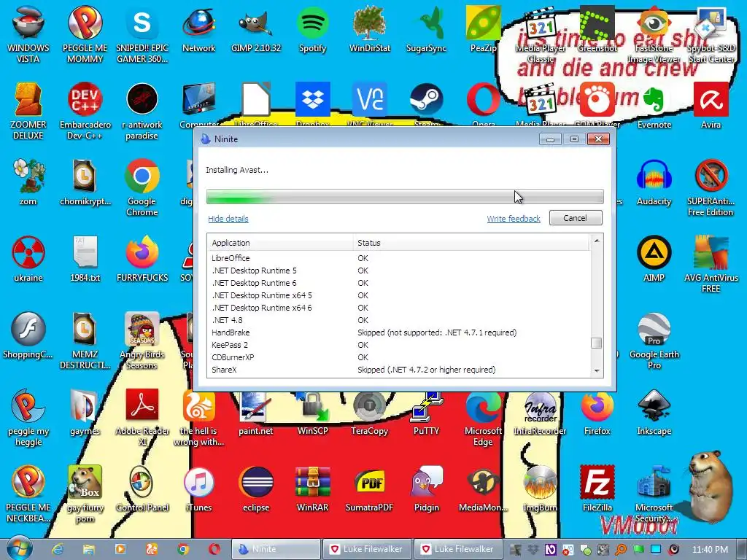Open the iTunes desktop icon
The image size is (747, 560).
point(198,489)
